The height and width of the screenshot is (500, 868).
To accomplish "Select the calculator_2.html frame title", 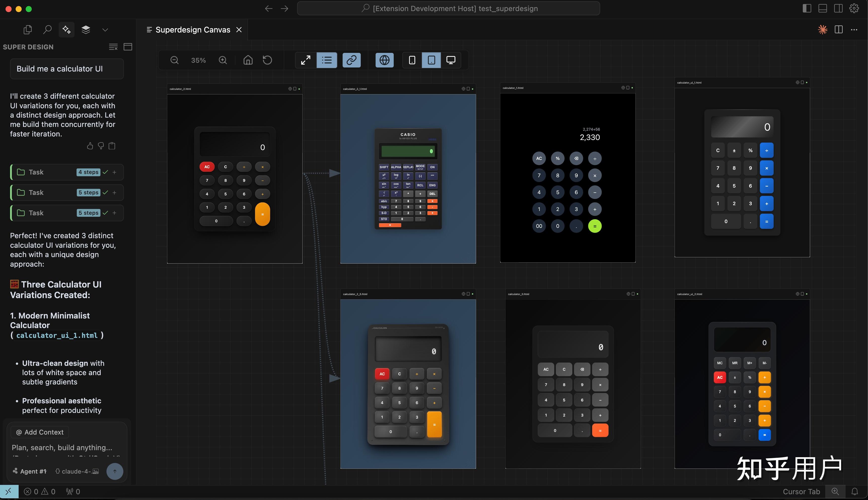I will (x=180, y=89).
